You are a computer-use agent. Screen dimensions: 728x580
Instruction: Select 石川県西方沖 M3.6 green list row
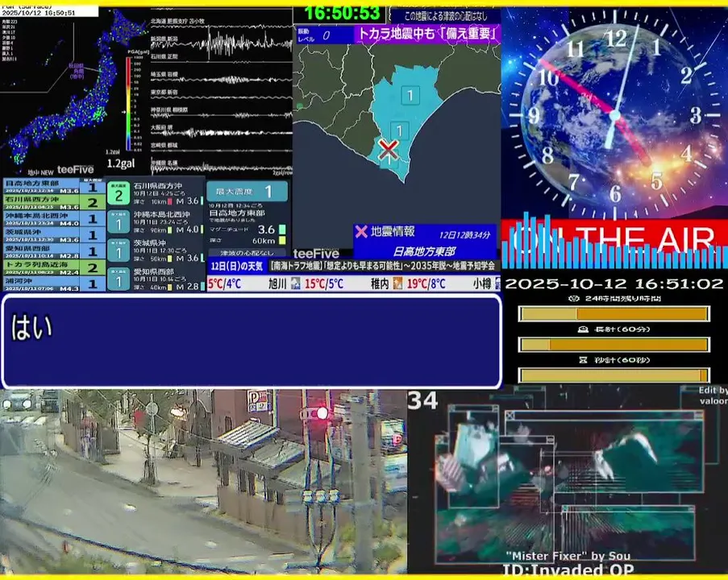pos(54,202)
